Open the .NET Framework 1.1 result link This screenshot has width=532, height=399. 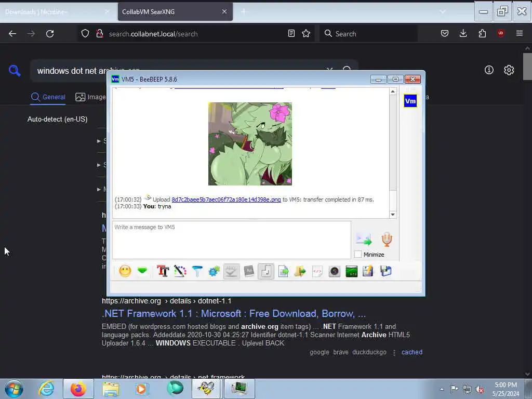click(x=234, y=313)
